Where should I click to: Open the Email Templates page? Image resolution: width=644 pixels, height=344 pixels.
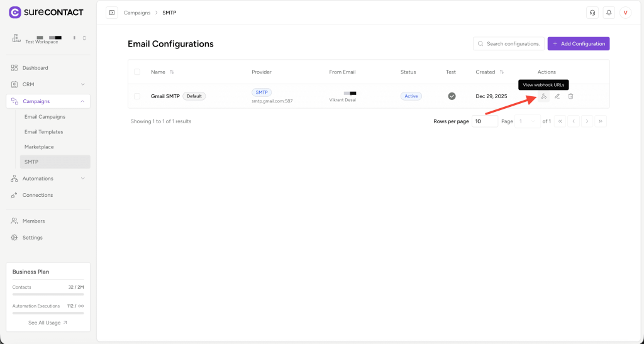point(43,132)
